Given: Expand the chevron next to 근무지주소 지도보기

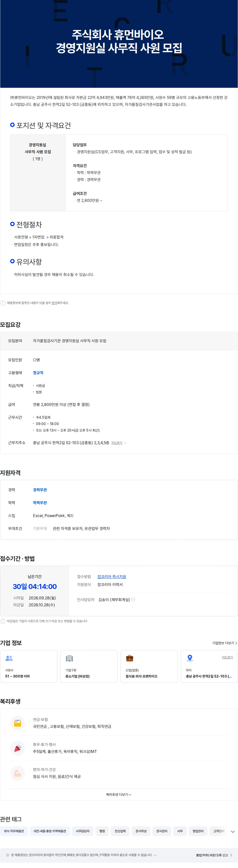Looking at the screenshot, I should [x=125, y=443].
